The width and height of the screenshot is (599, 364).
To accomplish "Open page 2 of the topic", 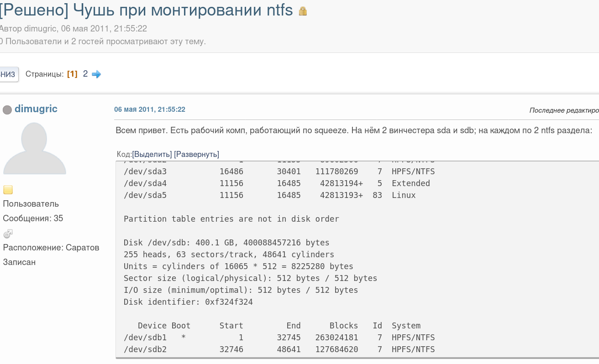I will coord(85,73).
